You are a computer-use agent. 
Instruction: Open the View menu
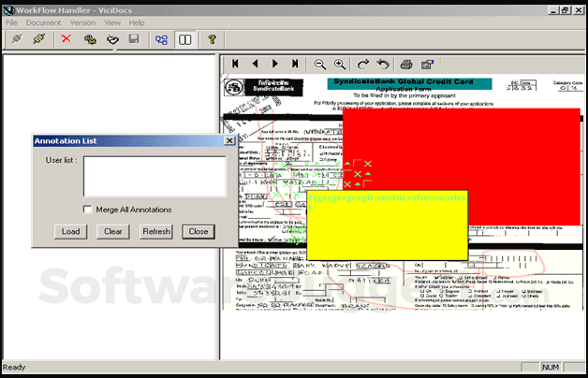[112, 22]
